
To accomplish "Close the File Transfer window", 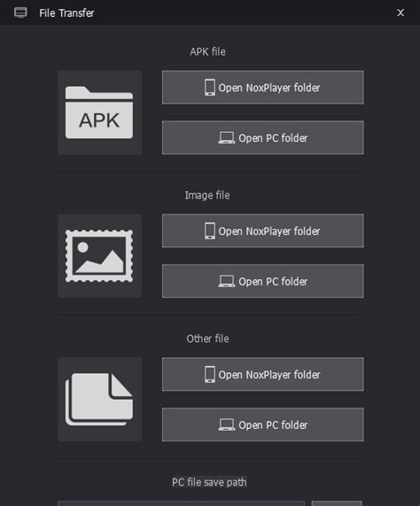I will coord(401,12).
